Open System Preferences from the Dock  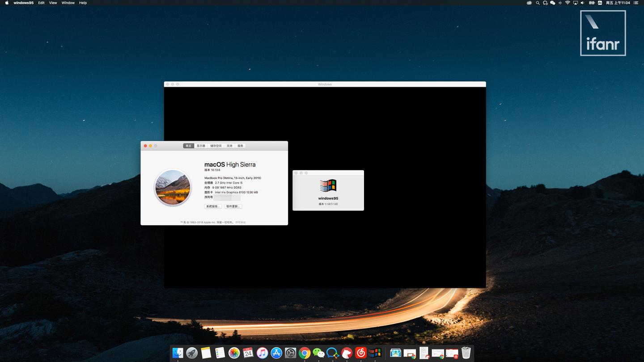point(290,353)
